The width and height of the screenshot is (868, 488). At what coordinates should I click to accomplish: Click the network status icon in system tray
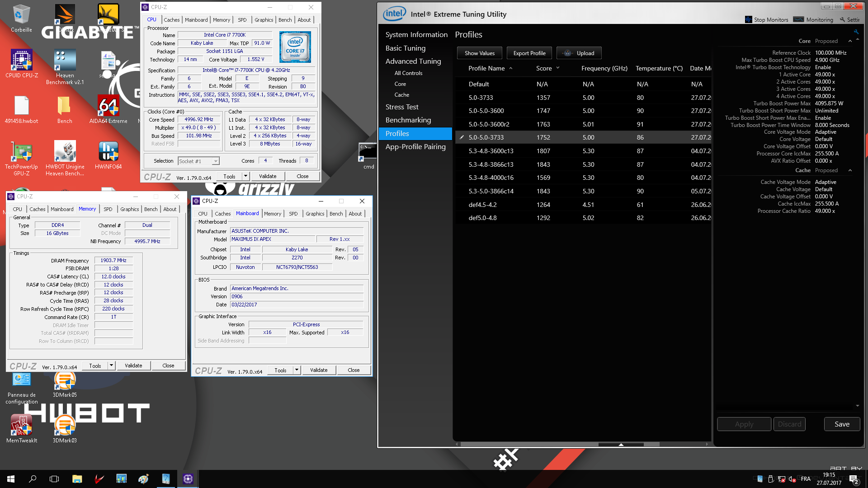pyautogui.click(x=781, y=479)
